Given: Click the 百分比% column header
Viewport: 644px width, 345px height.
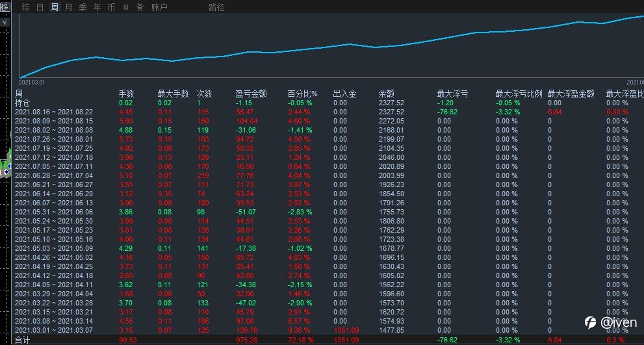Looking at the screenshot, I should [x=303, y=94].
